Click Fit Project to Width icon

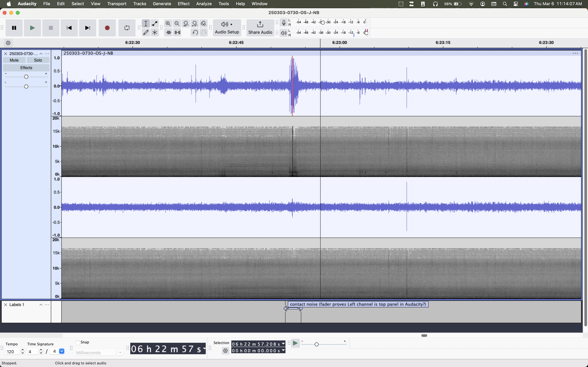195,24
